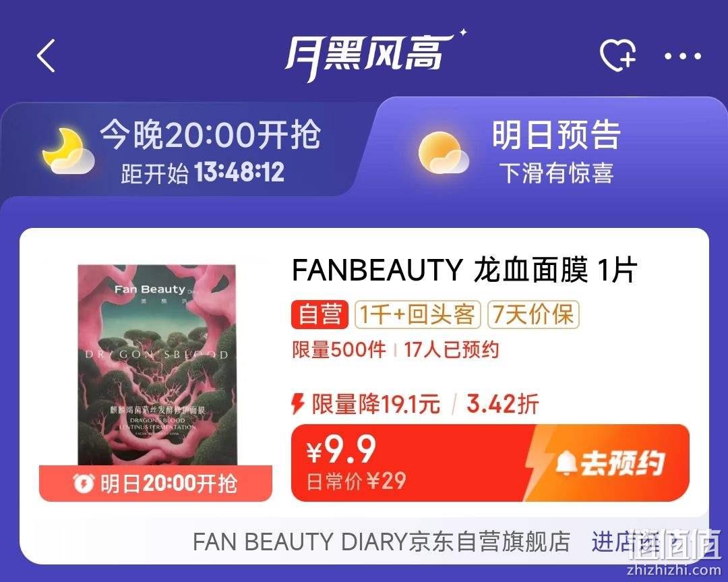This screenshot has width=728, height=582.
Task: Tap the ¥9.9 price area
Action: point(356,463)
